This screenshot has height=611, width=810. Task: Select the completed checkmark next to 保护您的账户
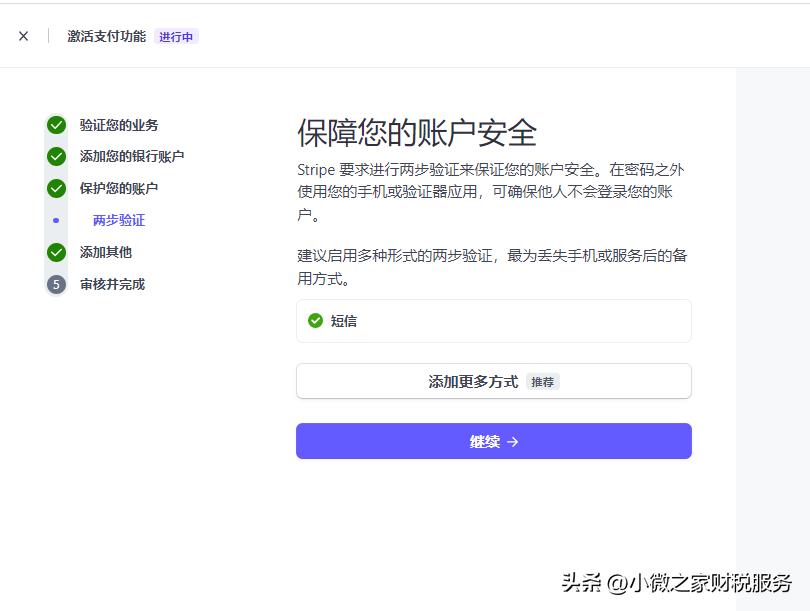[x=56, y=187]
